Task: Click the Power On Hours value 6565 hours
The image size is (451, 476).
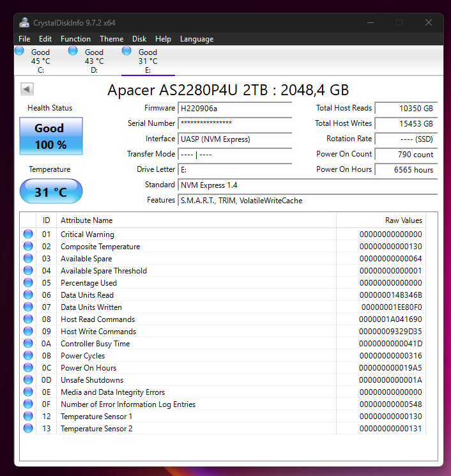Action: [406, 170]
